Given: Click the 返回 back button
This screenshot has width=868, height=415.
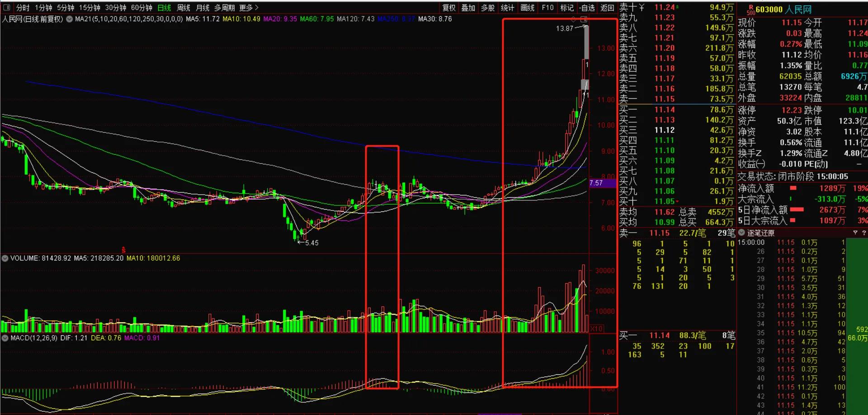Looking at the screenshot, I should [x=607, y=8].
